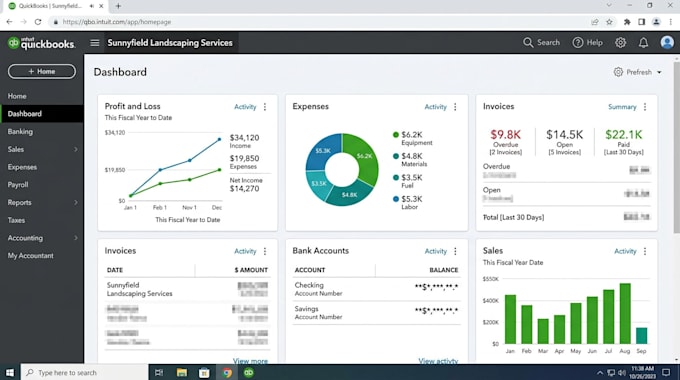Open Activity link on Expenses card
This screenshot has height=380, width=680.
pyautogui.click(x=435, y=107)
